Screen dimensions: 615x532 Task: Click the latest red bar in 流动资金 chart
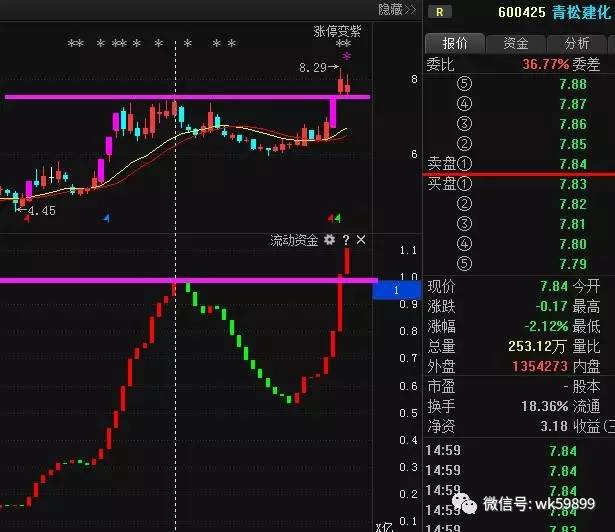pyautogui.click(x=347, y=261)
